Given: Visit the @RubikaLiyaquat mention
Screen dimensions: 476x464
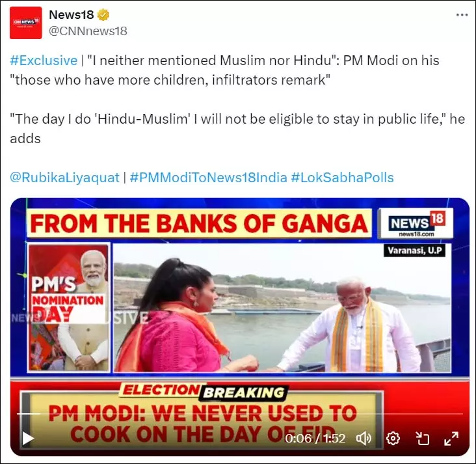Looking at the screenshot, I should coord(64,178).
